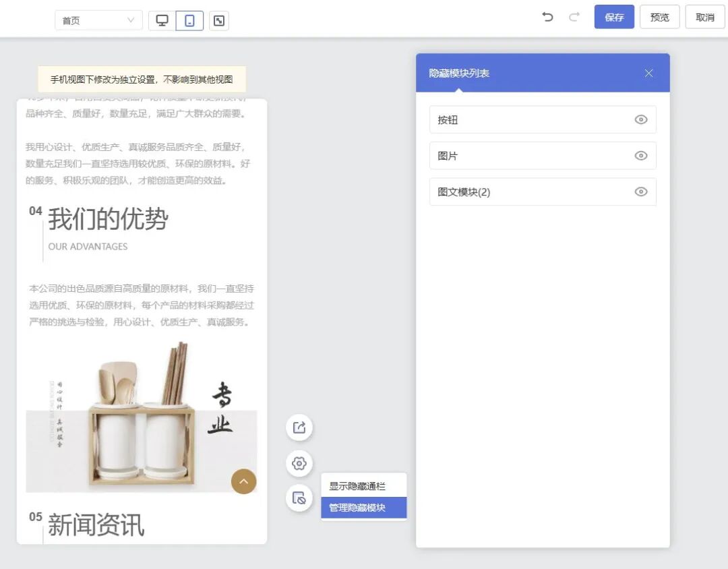728x569 pixels.
Task: Show the hidden 按钮 module
Action: coord(641,119)
